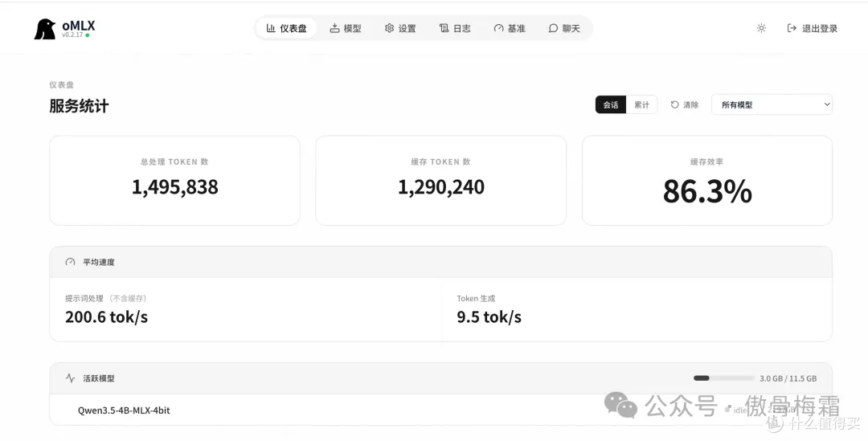Click the oMLX penguin logo
The width and height of the screenshot is (868, 441).
coord(45,30)
